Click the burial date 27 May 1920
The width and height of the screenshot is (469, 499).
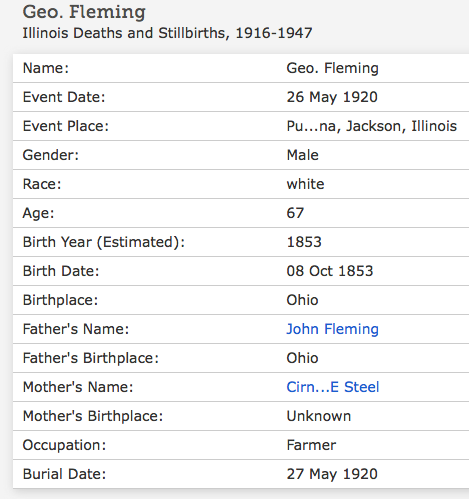click(x=332, y=474)
